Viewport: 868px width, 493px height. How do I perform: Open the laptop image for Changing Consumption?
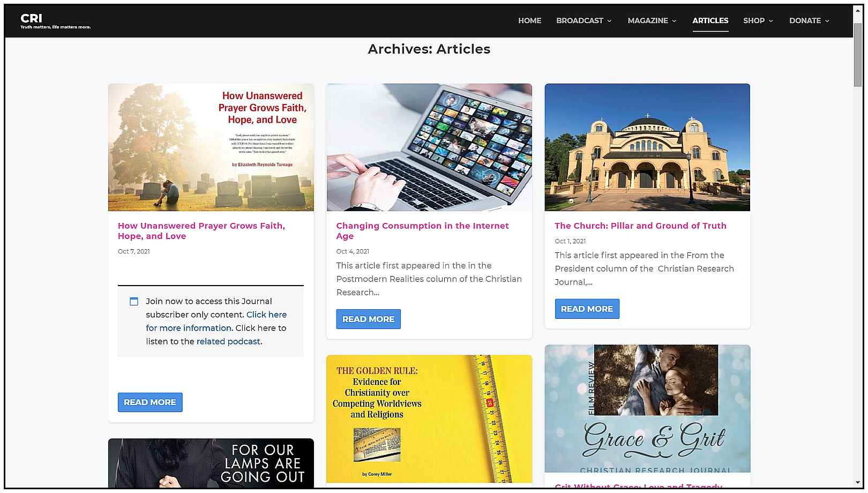(429, 147)
